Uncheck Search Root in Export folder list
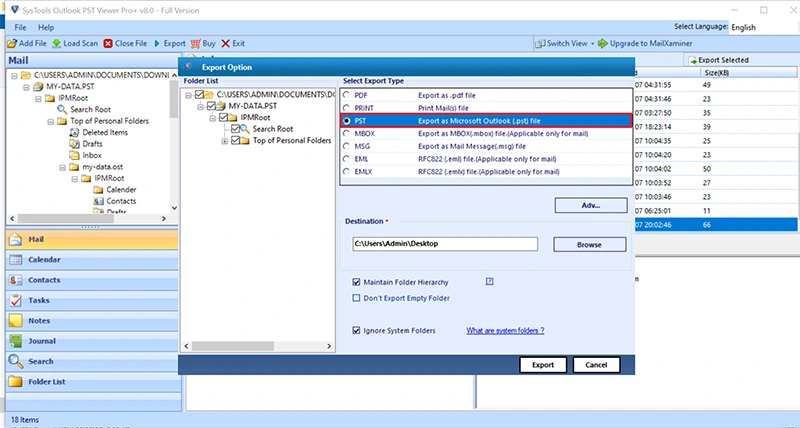This screenshot has height=428, width=800. [x=235, y=129]
